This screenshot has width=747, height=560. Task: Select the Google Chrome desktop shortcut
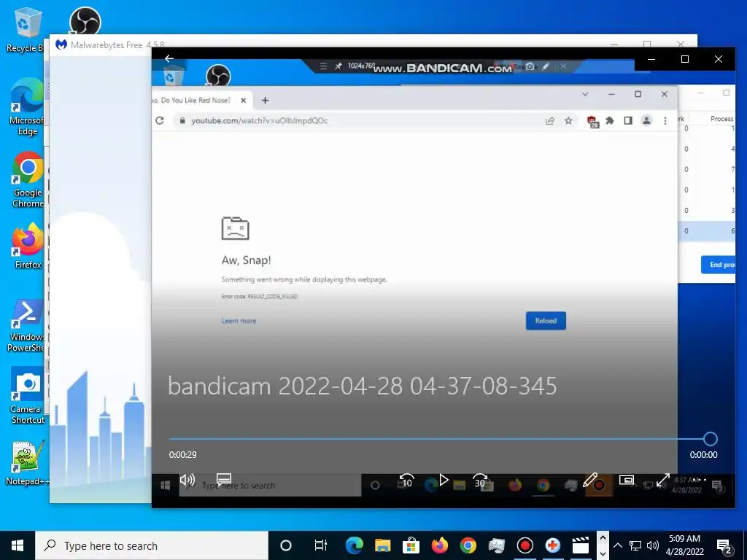(28, 180)
